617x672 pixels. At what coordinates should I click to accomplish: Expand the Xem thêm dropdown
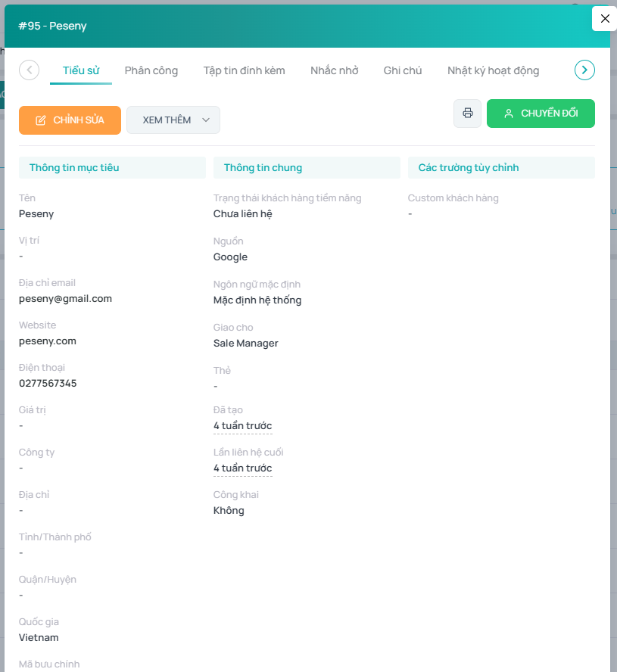(x=173, y=120)
